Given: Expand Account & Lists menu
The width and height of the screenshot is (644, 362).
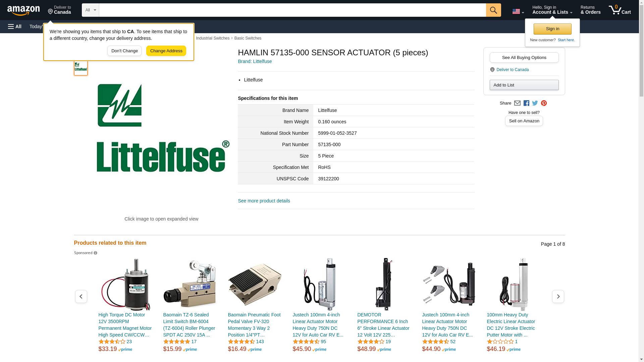Looking at the screenshot, I should tap(552, 10).
